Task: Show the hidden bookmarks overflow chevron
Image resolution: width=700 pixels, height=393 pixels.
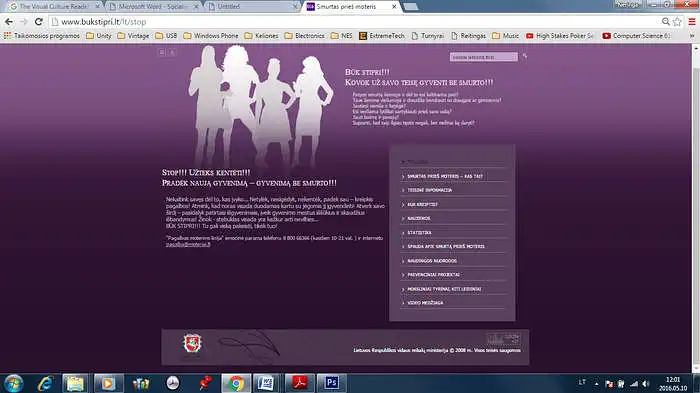Action: [692, 36]
